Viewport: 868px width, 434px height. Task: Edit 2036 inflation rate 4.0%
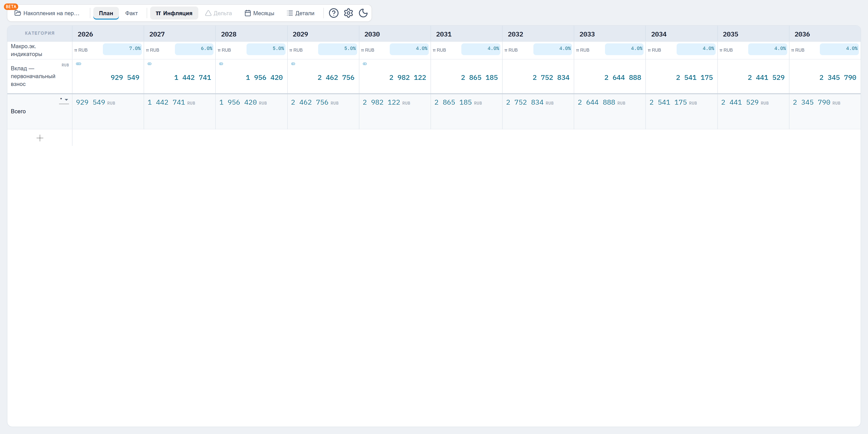point(839,49)
